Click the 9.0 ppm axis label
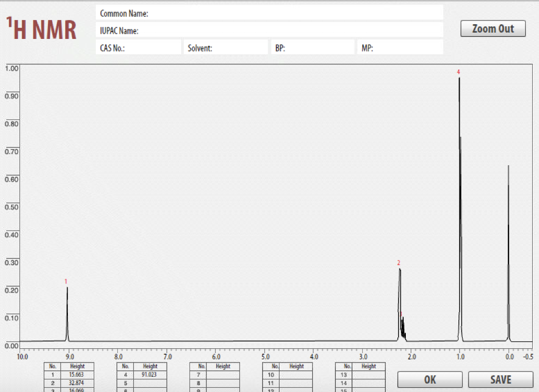 coord(69,357)
